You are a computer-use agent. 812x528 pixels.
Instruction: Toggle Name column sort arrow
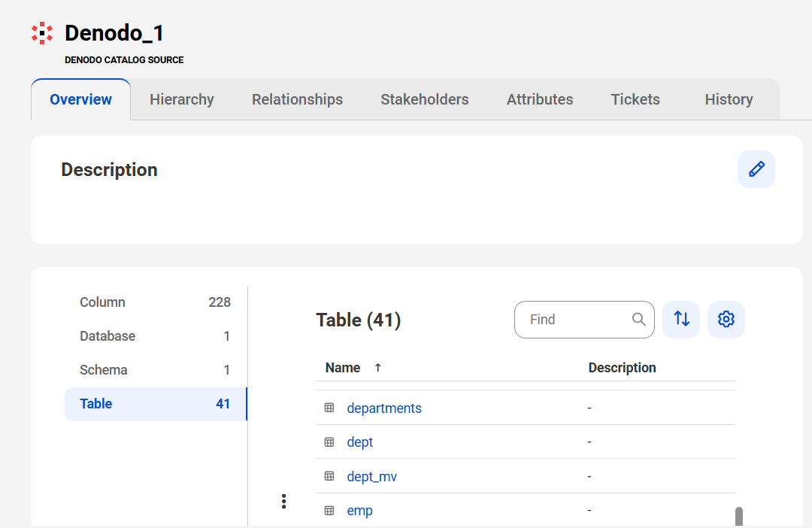[x=377, y=367]
